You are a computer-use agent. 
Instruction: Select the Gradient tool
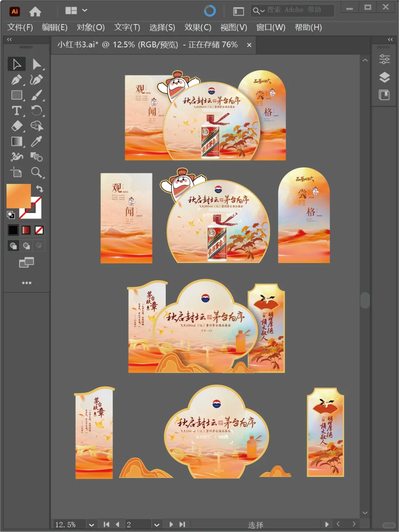point(17,141)
